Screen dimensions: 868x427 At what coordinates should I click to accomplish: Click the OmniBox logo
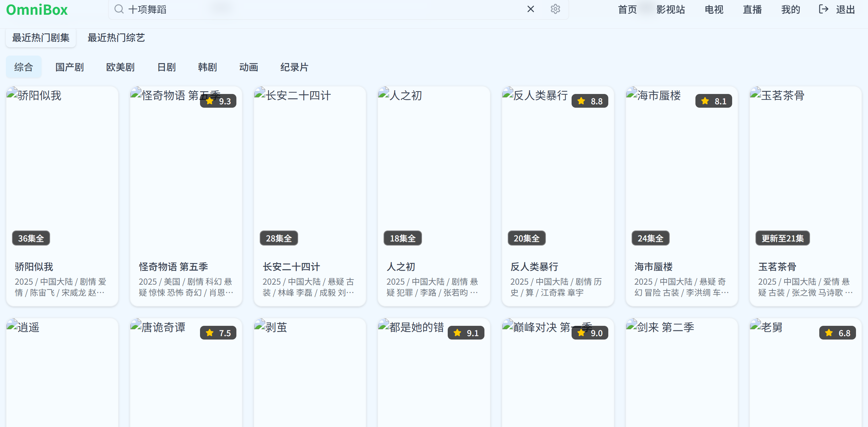tap(37, 10)
